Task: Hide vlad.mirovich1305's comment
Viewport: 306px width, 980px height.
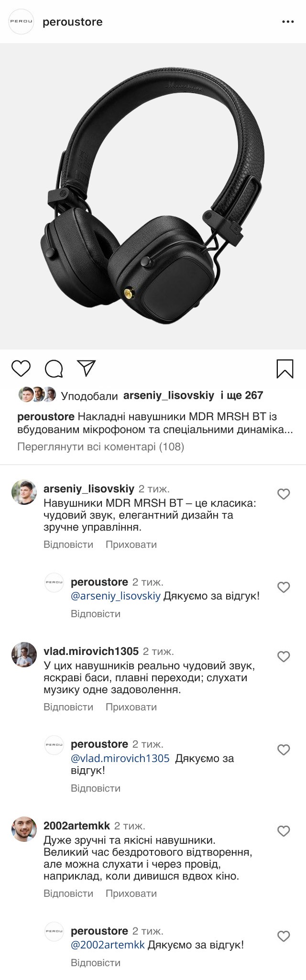Action: [x=131, y=707]
